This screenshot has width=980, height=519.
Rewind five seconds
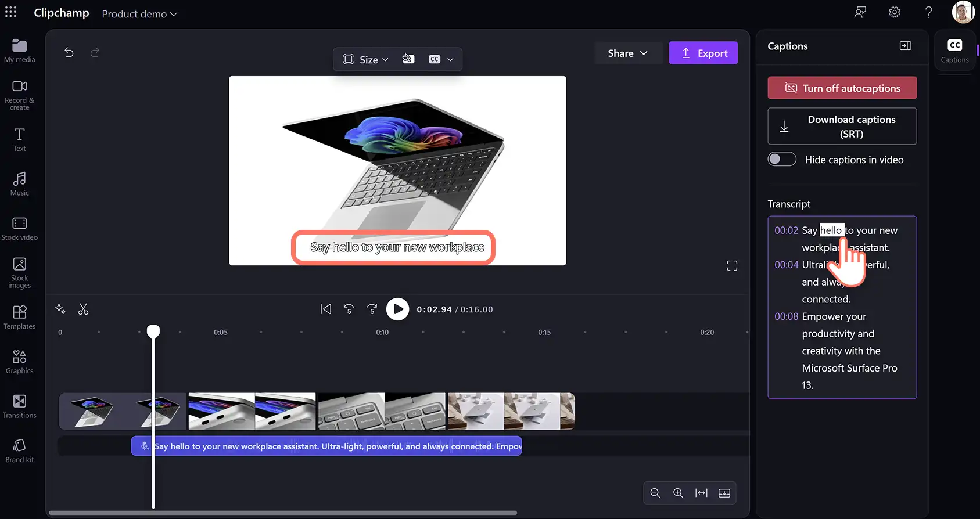click(x=349, y=309)
